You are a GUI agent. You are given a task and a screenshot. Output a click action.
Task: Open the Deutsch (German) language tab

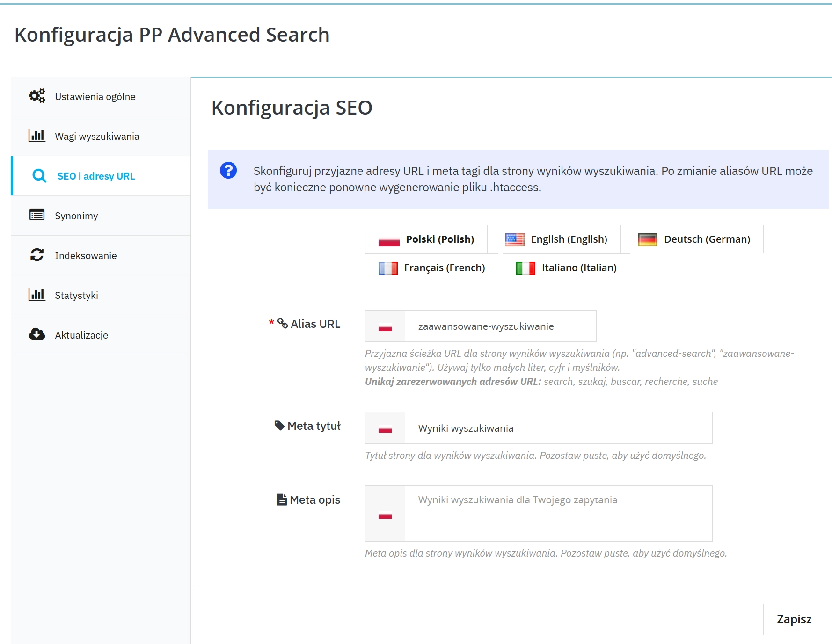pyautogui.click(x=693, y=239)
